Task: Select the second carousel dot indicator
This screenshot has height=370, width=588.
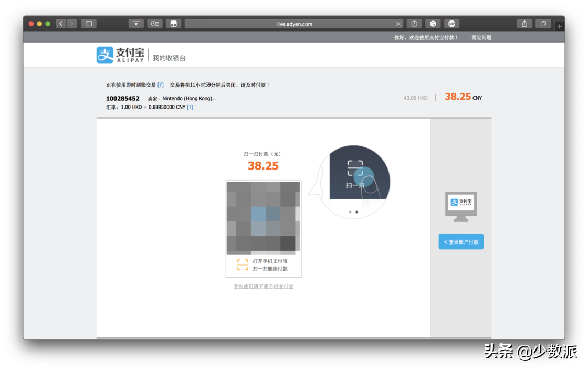Action: (x=357, y=212)
